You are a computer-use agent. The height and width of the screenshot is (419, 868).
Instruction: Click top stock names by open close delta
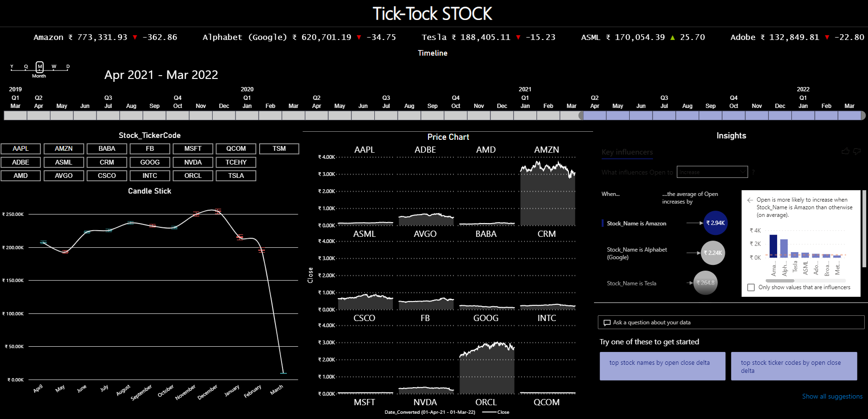pyautogui.click(x=662, y=366)
